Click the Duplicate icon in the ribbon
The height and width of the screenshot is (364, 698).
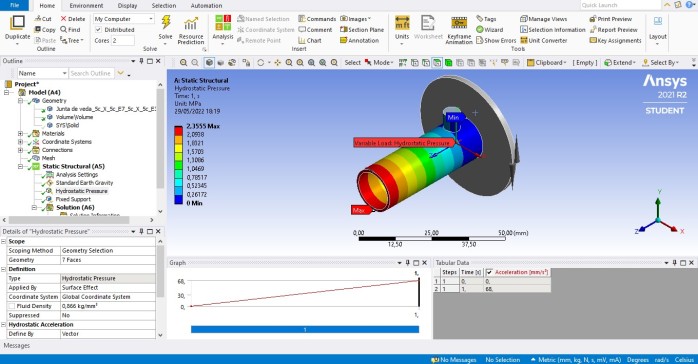17,22
